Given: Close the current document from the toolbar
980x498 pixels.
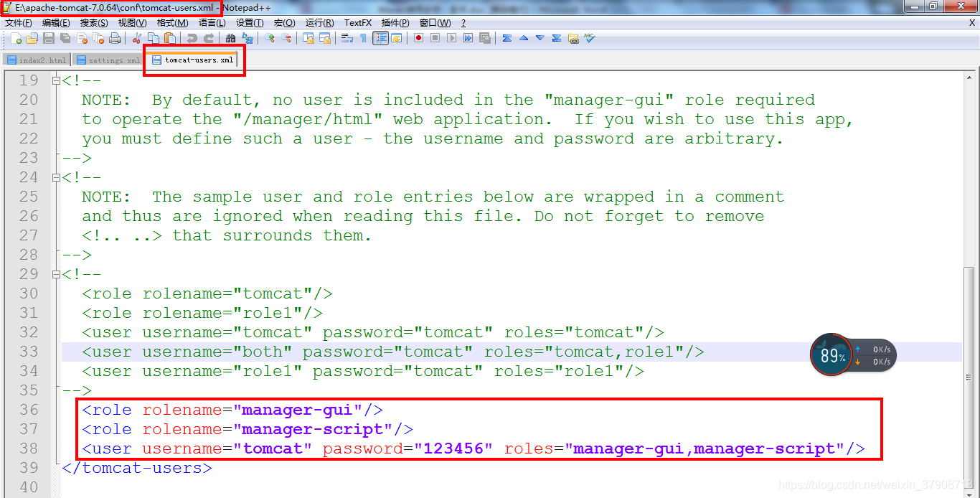Looking at the screenshot, I should 82,38.
